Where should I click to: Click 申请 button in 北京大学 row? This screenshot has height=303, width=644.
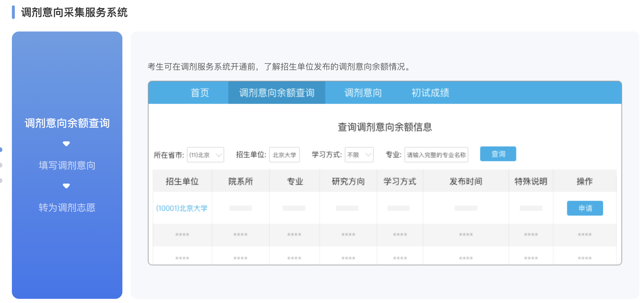[585, 208]
